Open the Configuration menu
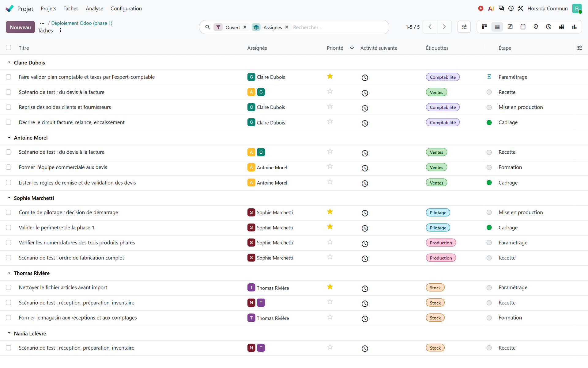The image size is (588, 368). [126, 9]
